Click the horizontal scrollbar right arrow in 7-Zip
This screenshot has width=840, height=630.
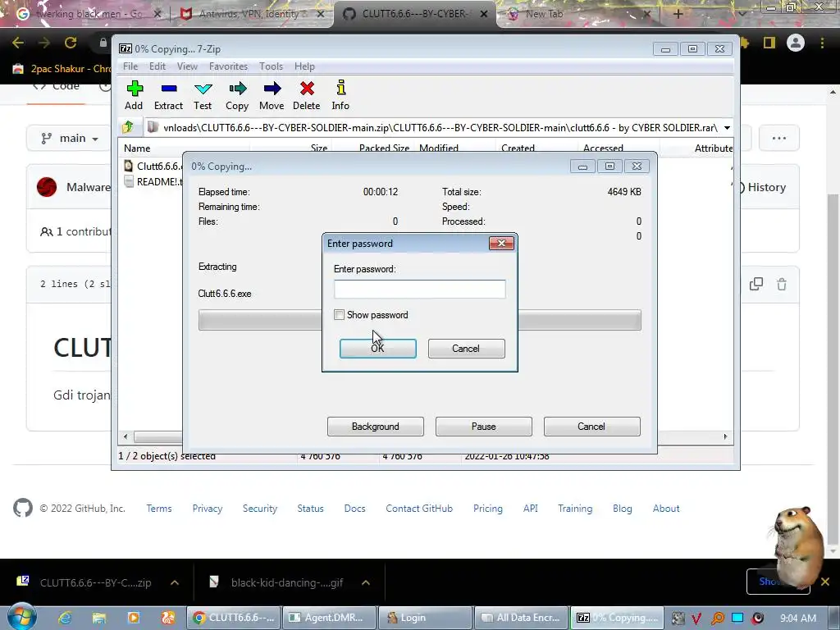pyautogui.click(x=725, y=436)
